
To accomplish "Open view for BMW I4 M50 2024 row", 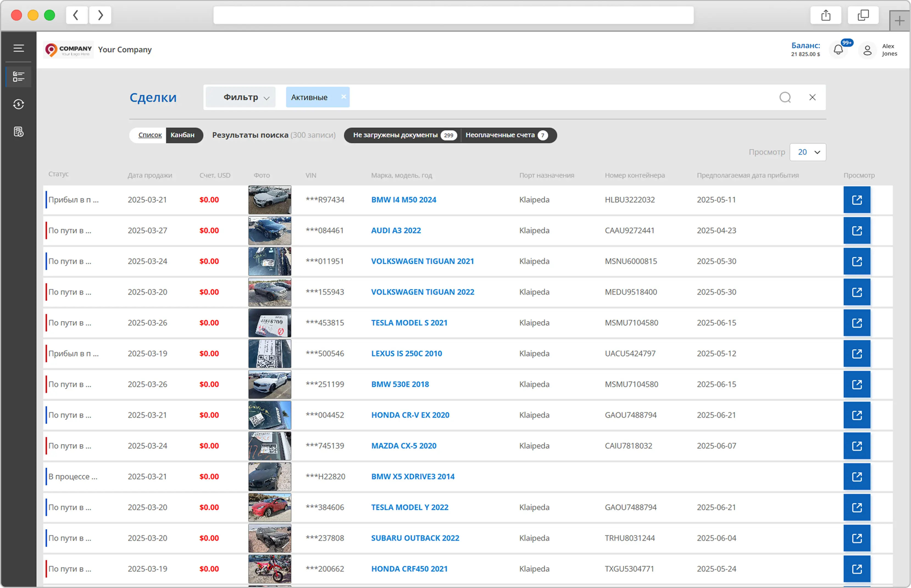I will click(856, 200).
